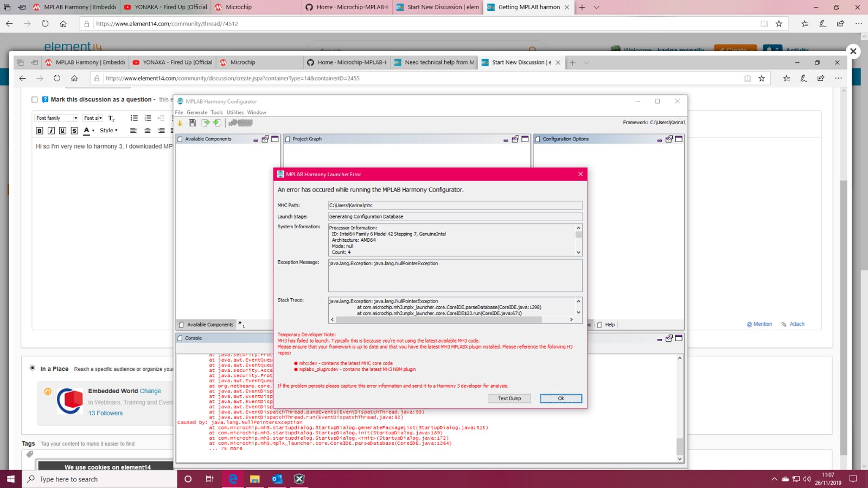This screenshot has height=488, width=868.
Task: Switch to 'Need technical help from M' tab
Action: coord(434,62)
